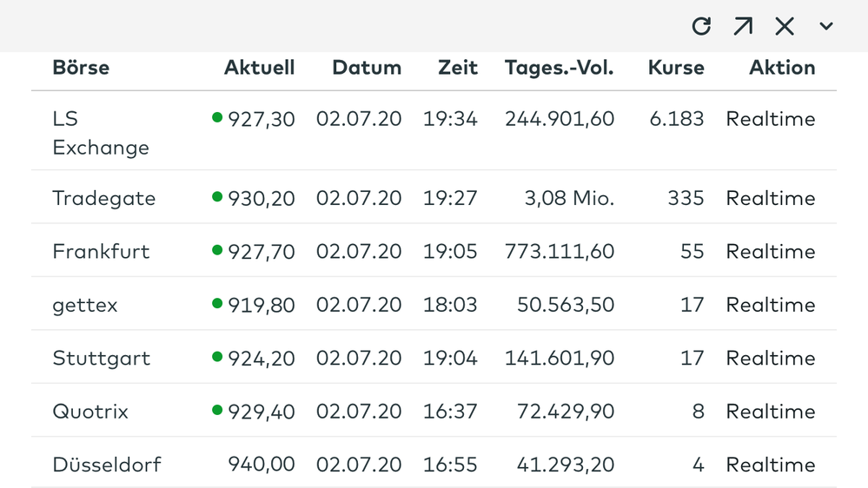This screenshot has height=488, width=868.
Task: Select Quotrix exchange
Action: [90, 412]
